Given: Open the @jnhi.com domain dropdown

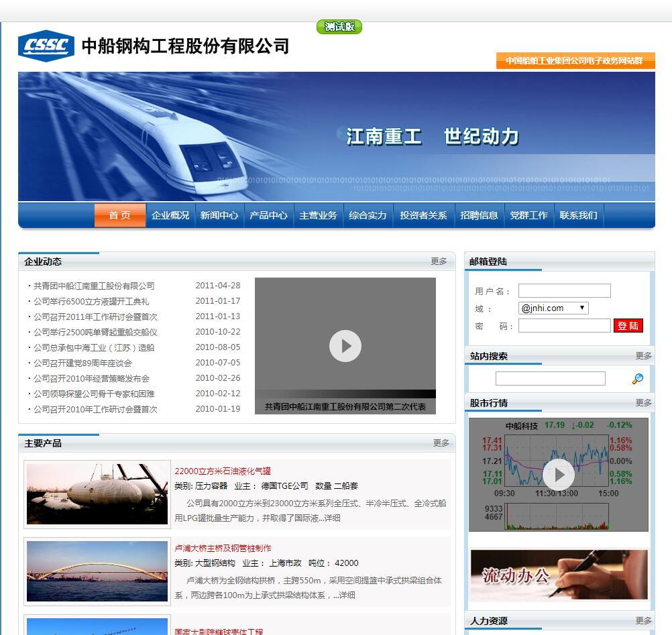Looking at the screenshot, I should pyautogui.click(x=553, y=308).
